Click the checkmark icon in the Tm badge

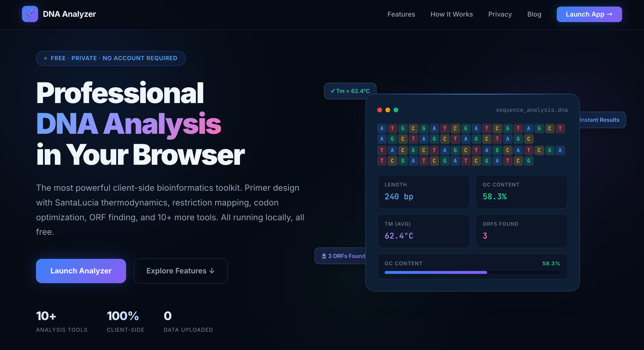333,91
